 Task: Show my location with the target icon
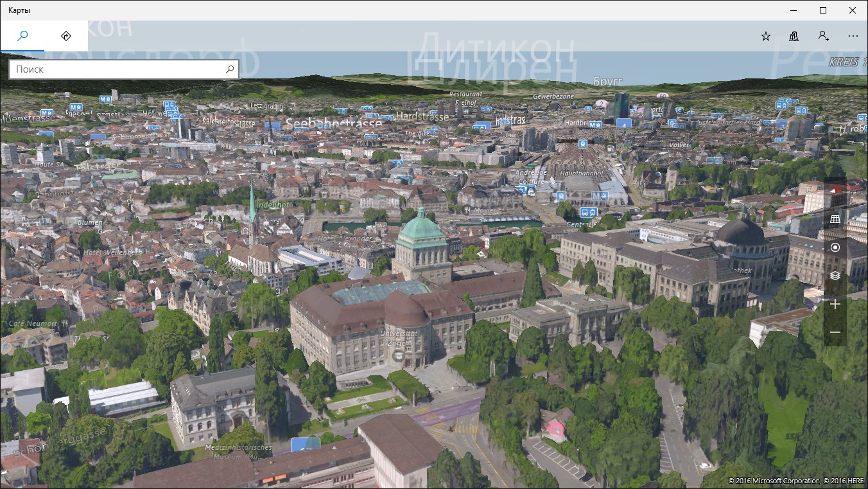point(835,247)
